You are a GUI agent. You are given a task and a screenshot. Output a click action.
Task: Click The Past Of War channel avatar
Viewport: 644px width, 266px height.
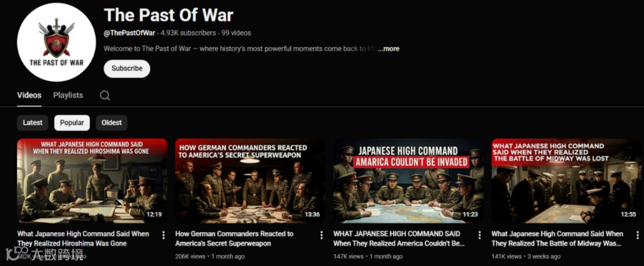point(56,42)
